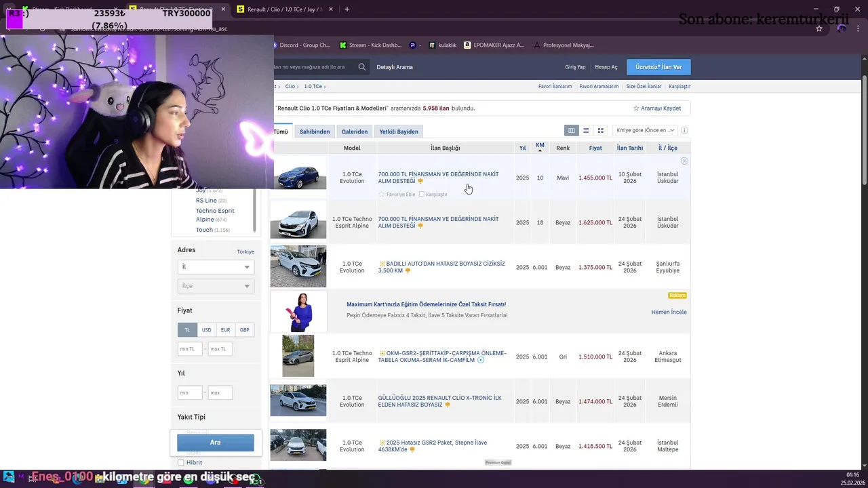Click the min year field
Screen dimensions: 868x488
(190, 392)
